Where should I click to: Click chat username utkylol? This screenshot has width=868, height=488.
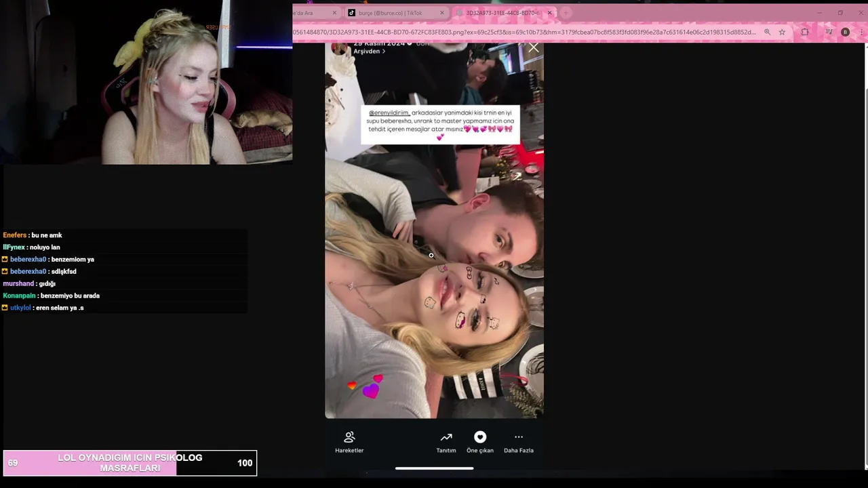20,308
